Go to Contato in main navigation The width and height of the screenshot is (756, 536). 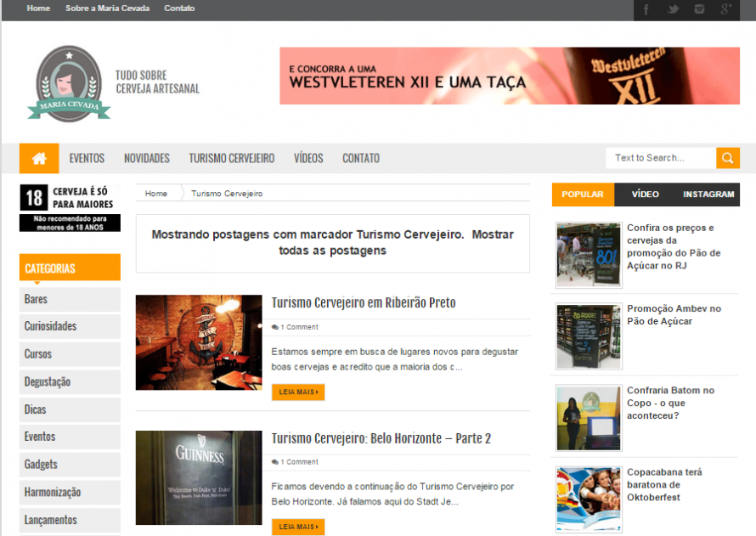361,158
